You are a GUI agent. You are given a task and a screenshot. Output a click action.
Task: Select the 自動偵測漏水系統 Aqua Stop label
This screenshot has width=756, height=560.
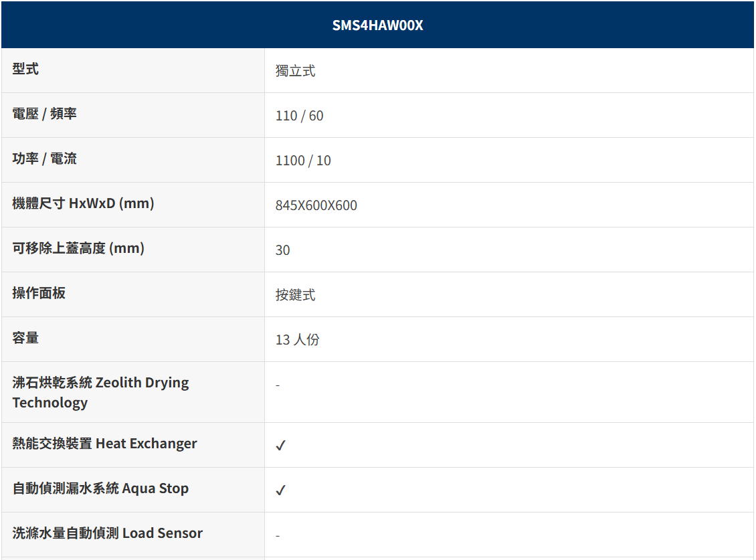tap(100, 488)
